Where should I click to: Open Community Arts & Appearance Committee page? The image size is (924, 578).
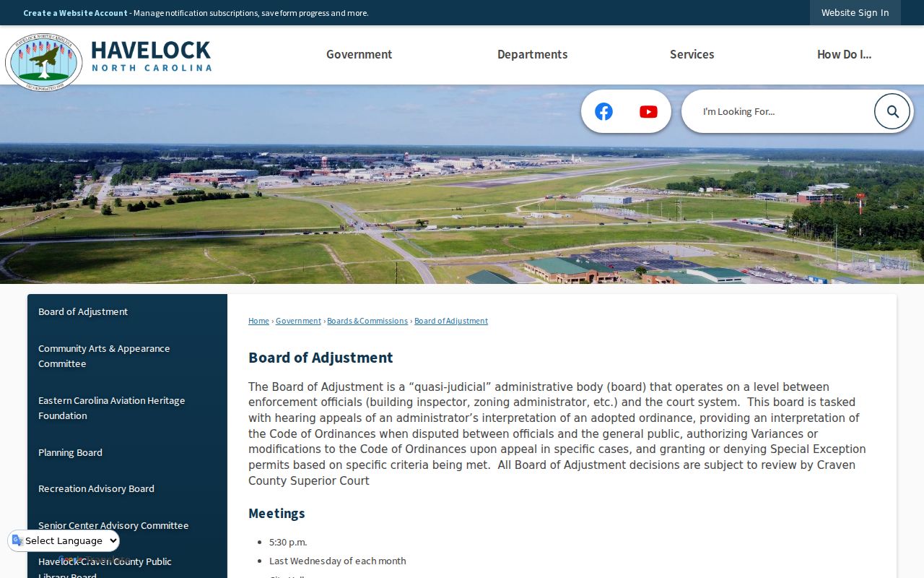click(x=127, y=356)
